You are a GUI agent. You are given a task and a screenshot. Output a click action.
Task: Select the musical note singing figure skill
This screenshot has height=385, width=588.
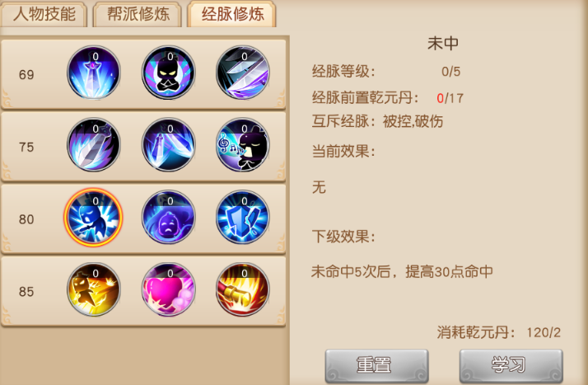coord(243,145)
